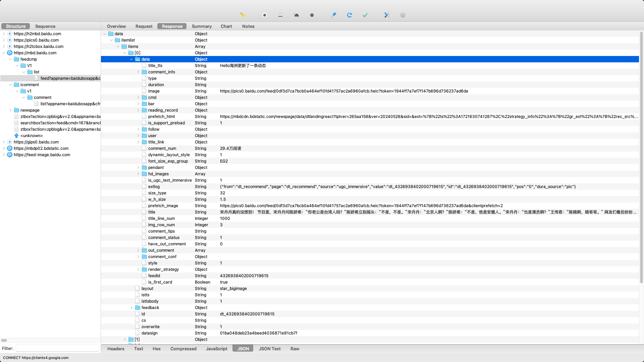Switch to the JSON Text view
This screenshot has width=644, height=362.
pos(270,349)
